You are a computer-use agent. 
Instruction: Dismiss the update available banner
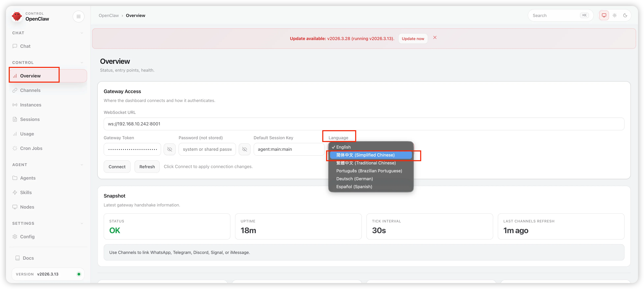point(435,37)
